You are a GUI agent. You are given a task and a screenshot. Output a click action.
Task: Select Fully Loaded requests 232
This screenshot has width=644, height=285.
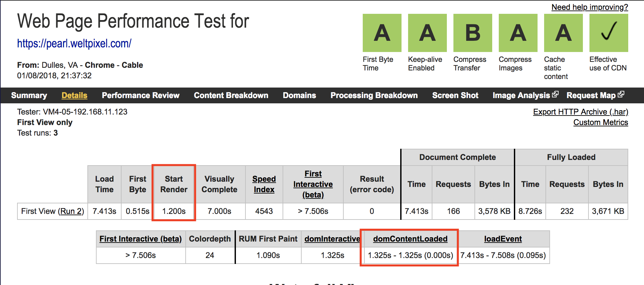(567, 211)
